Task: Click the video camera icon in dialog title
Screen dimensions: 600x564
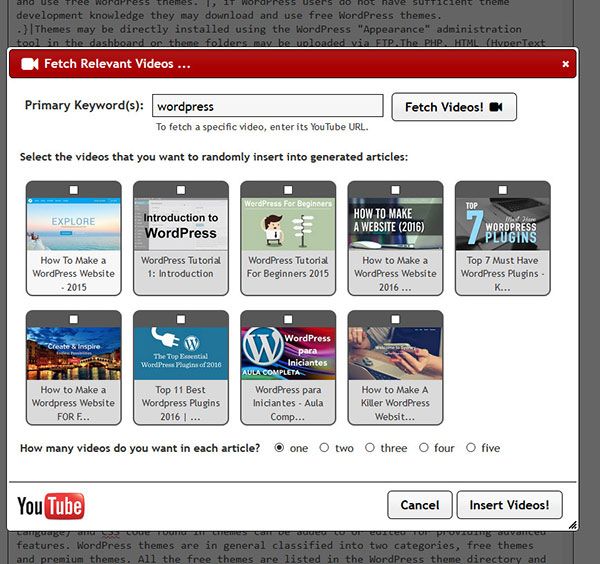Action: coord(29,64)
